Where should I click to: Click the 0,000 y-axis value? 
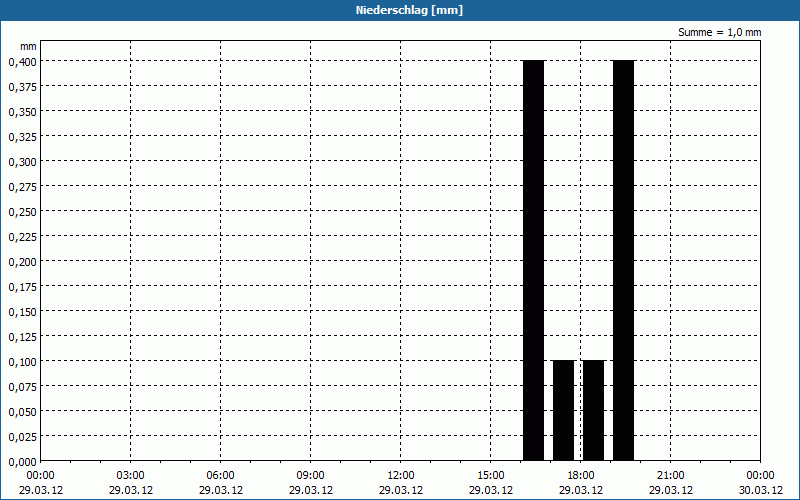tap(22, 462)
